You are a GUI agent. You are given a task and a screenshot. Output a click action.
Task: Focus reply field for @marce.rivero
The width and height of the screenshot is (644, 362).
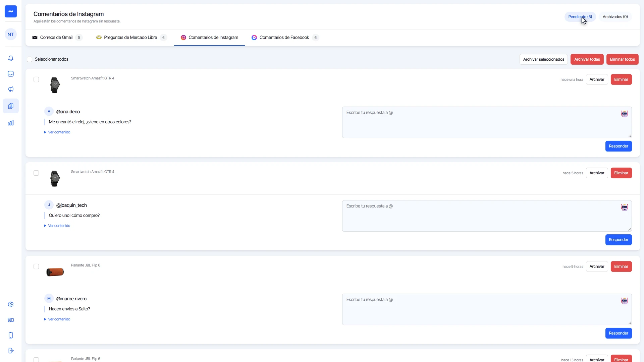(x=487, y=309)
